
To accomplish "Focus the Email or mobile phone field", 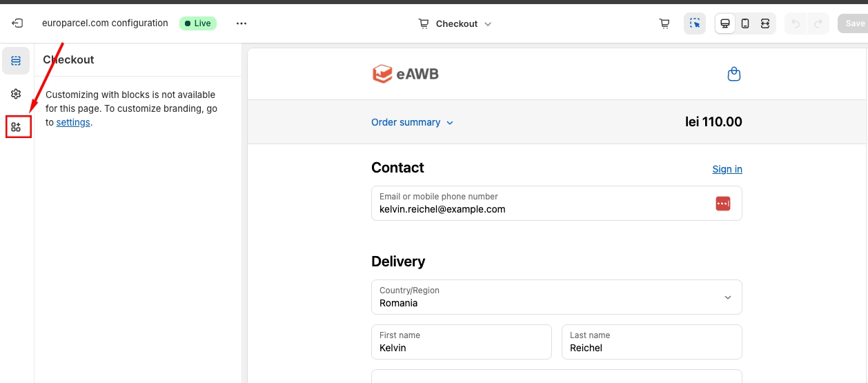I will pyautogui.click(x=556, y=203).
